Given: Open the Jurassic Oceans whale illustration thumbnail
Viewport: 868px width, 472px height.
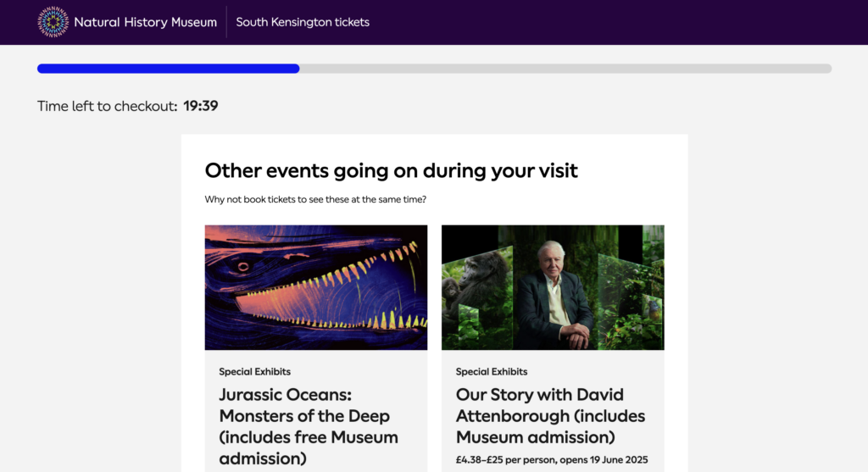Looking at the screenshot, I should pyautogui.click(x=316, y=287).
